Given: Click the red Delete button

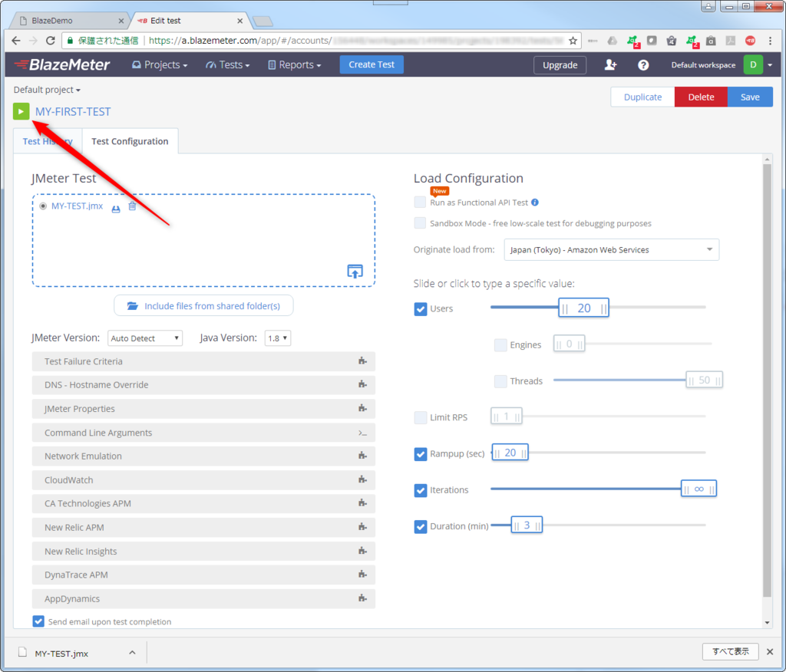Looking at the screenshot, I should [x=701, y=97].
